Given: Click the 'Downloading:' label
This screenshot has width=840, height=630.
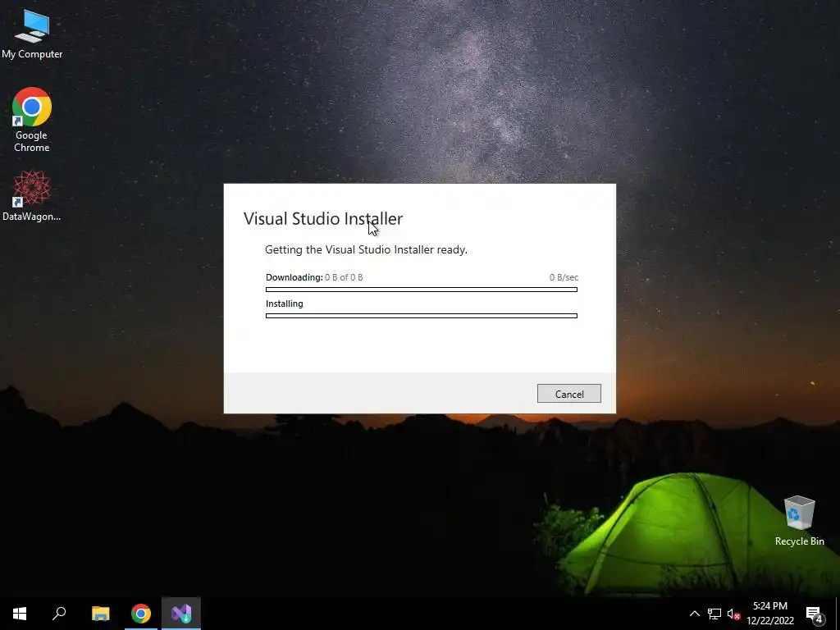Looking at the screenshot, I should point(294,277).
